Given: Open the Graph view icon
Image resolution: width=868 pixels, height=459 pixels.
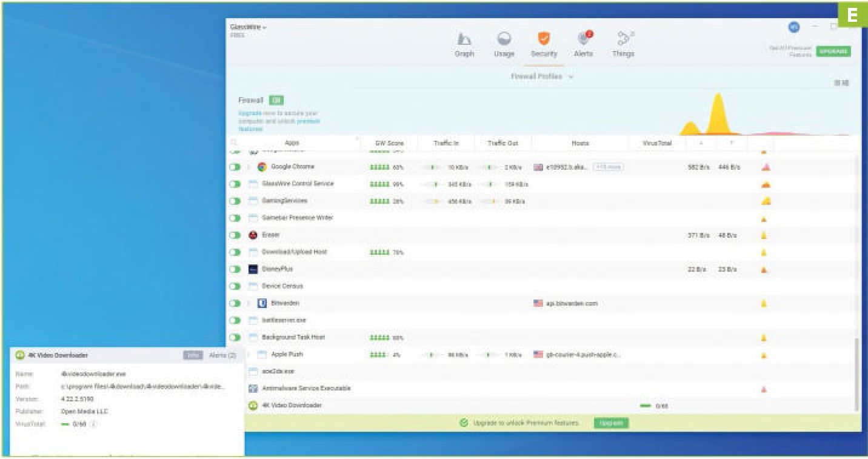Looking at the screenshot, I should coord(464,39).
